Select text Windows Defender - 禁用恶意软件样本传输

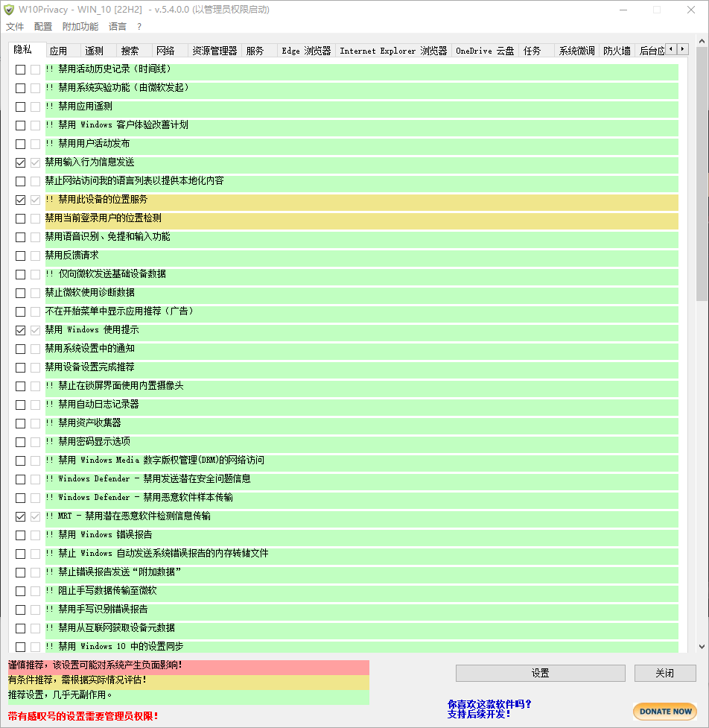click(146, 497)
